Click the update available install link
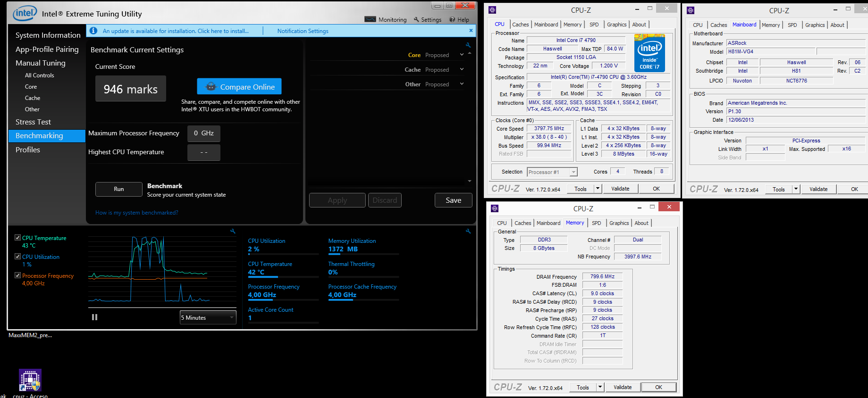The image size is (868, 398). (176, 31)
